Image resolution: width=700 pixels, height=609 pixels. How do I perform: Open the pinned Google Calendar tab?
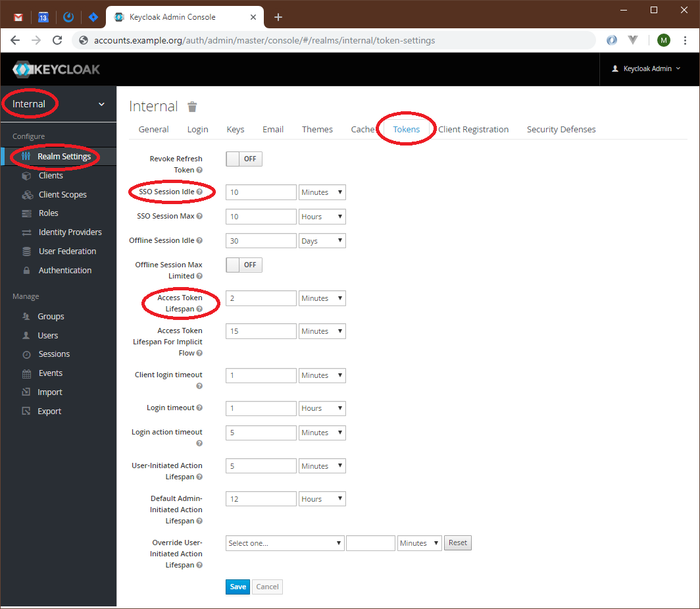pyautogui.click(x=43, y=17)
